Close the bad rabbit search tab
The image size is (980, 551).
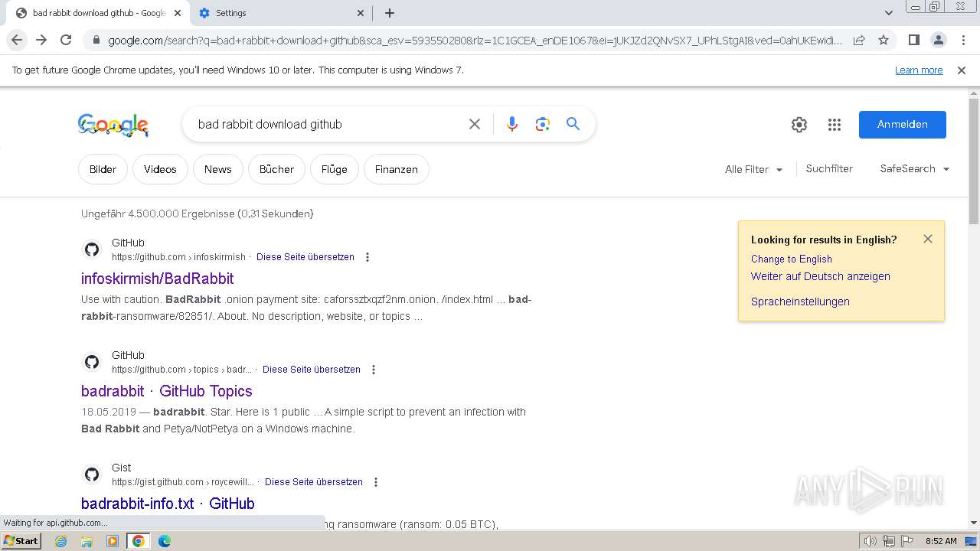click(x=178, y=13)
